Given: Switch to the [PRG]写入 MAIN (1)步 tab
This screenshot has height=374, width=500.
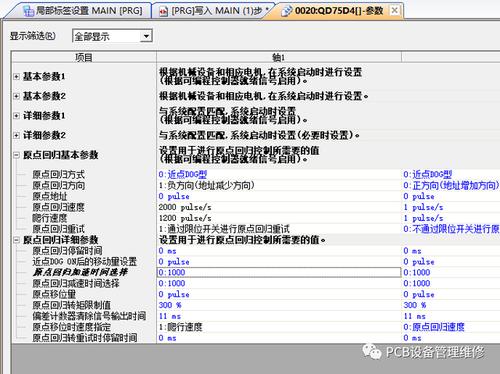Looking at the screenshot, I should [x=213, y=11].
